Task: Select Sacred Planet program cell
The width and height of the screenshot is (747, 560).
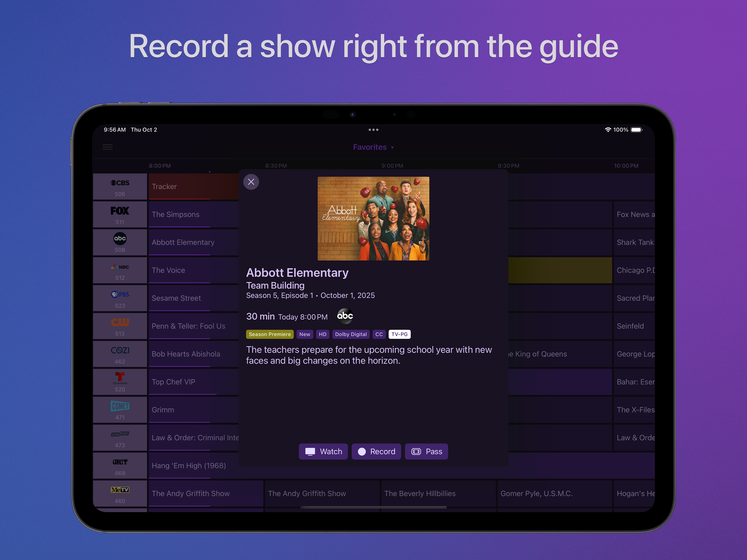Action: (634, 299)
